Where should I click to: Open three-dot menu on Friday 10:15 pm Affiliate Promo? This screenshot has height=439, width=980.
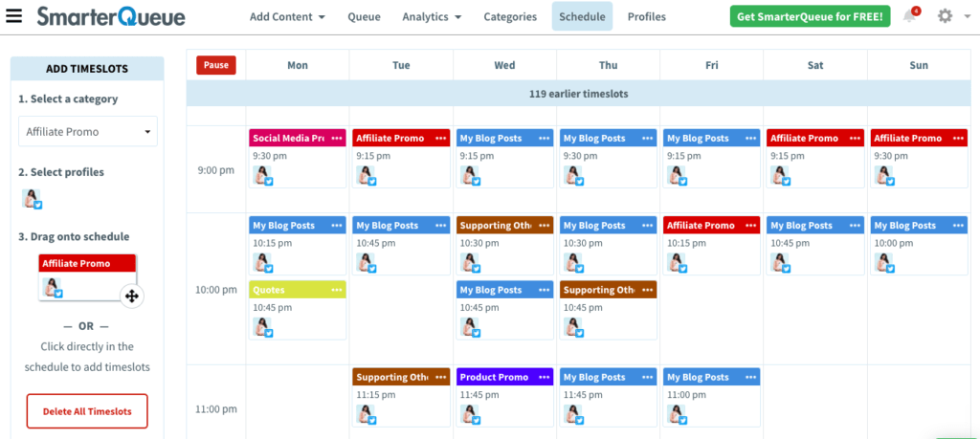(x=752, y=226)
